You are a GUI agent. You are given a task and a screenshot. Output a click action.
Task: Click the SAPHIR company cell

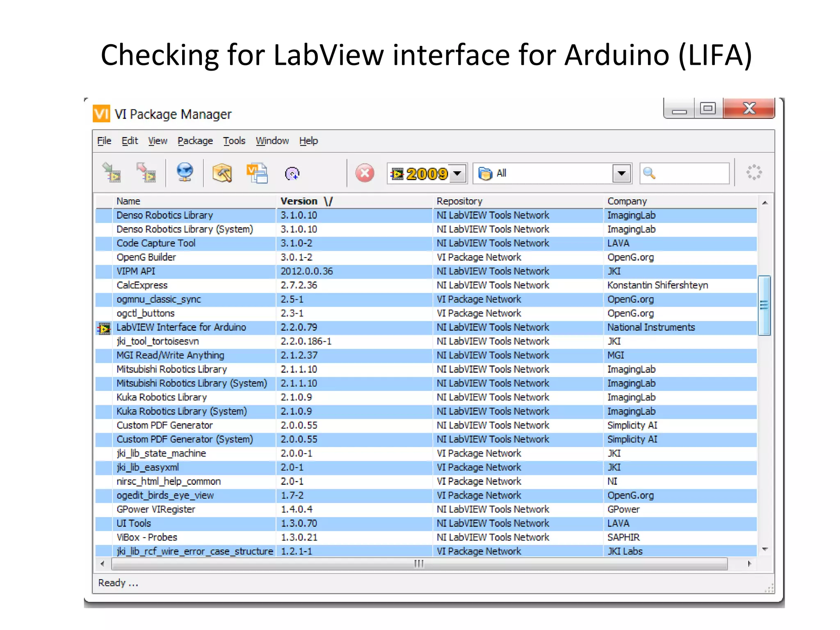click(680, 537)
